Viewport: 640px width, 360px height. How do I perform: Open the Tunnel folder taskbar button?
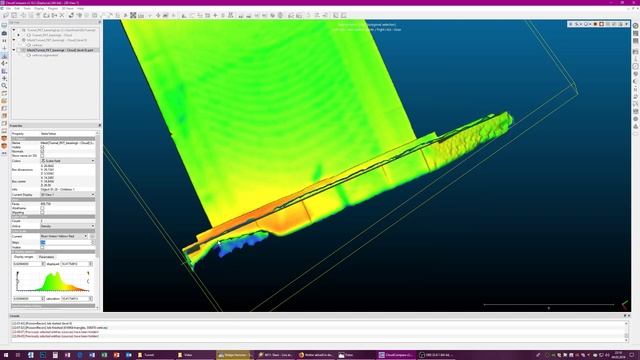154,355
